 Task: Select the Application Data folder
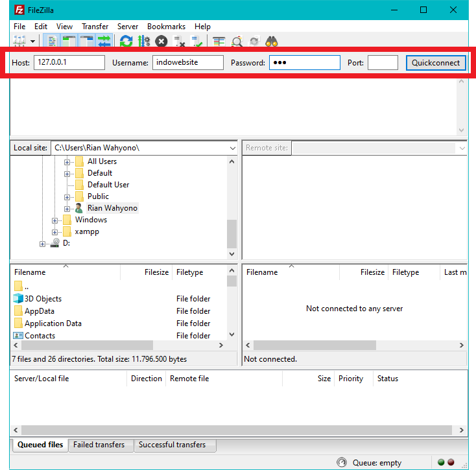pos(53,323)
